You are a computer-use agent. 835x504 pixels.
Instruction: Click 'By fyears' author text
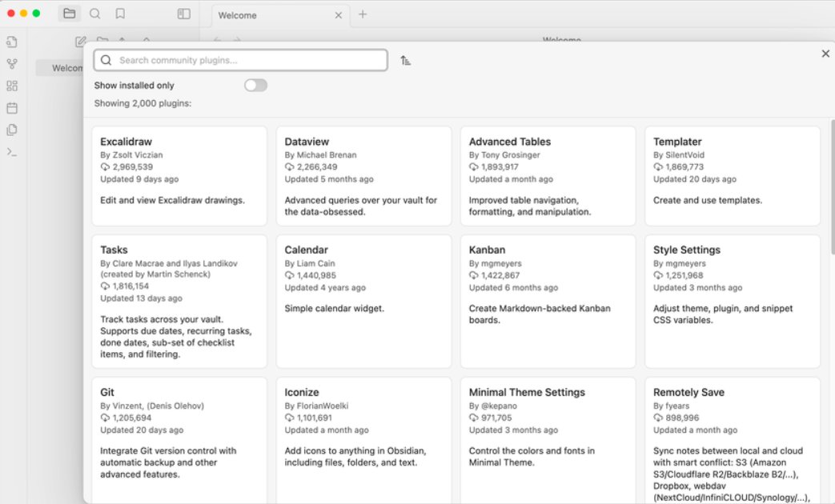pos(672,406)
